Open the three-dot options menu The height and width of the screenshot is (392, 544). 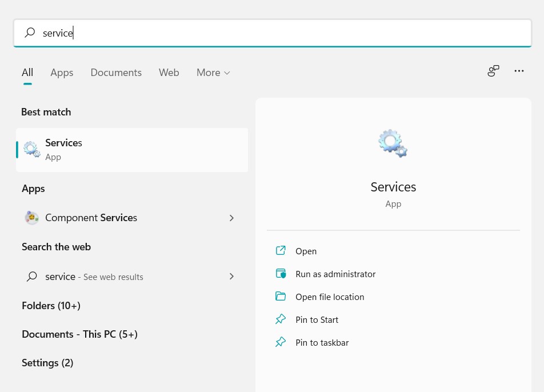click(x=519, y=71)
